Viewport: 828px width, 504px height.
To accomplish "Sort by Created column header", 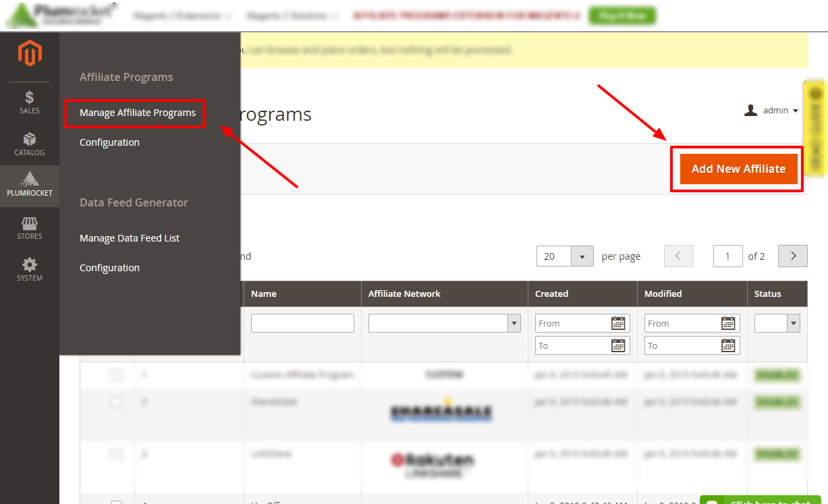I will [582, 294].
